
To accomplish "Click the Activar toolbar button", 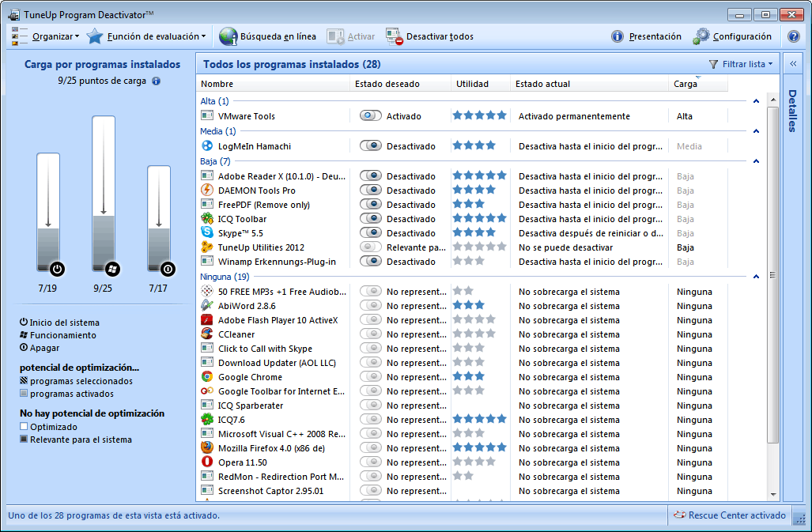I will (x=350, y=36).
